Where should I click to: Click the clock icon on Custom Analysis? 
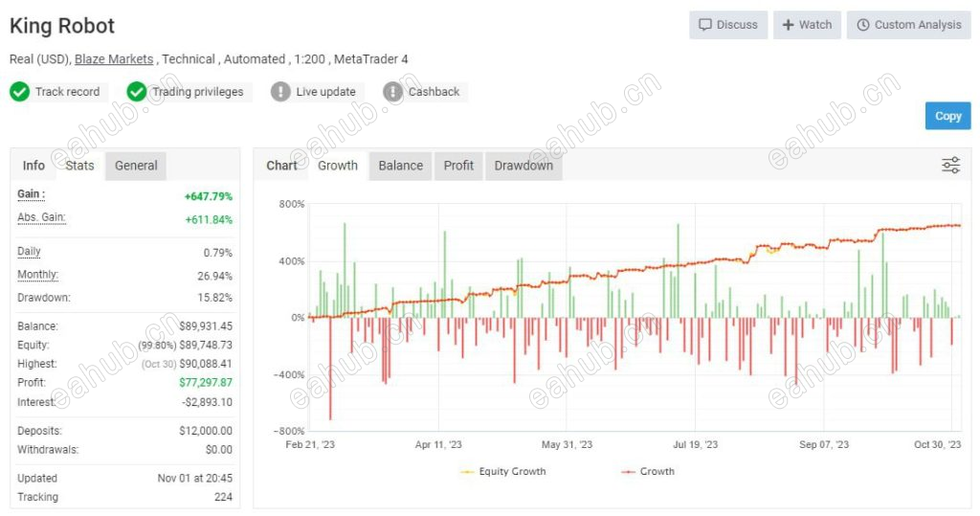point(863,25)
